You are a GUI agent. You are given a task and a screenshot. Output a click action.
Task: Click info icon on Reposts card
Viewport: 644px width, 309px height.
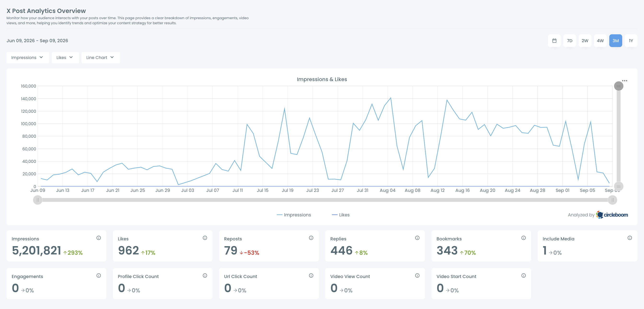click(x=311, y=238)
